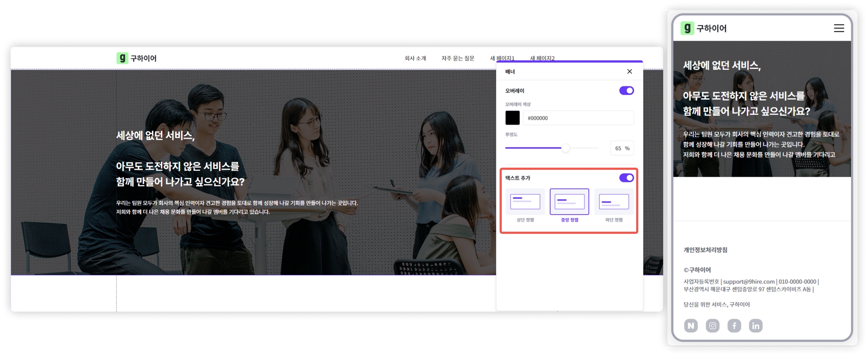868x356 pixels.
Task: Click the 배너 panel title
Action: [510, 72]
